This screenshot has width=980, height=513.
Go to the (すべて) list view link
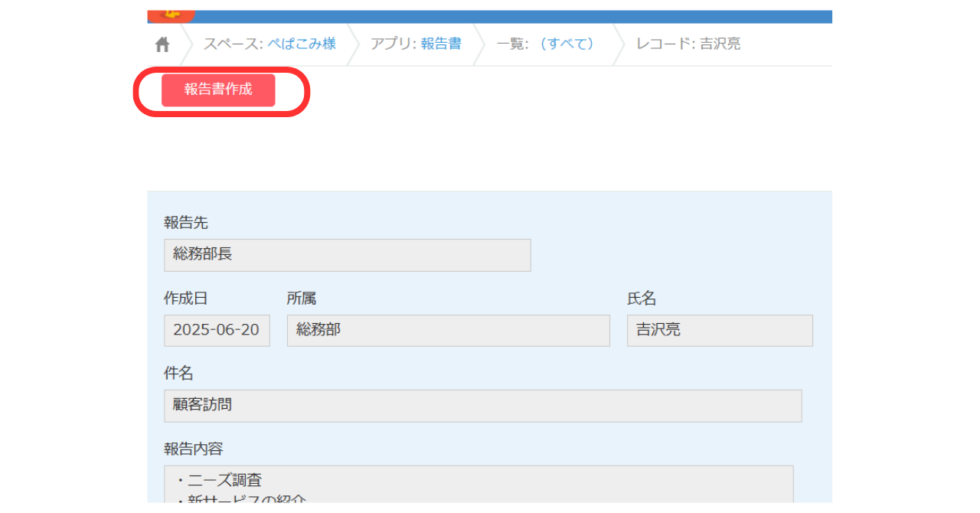pyautogui.click(x=566, y=44)
